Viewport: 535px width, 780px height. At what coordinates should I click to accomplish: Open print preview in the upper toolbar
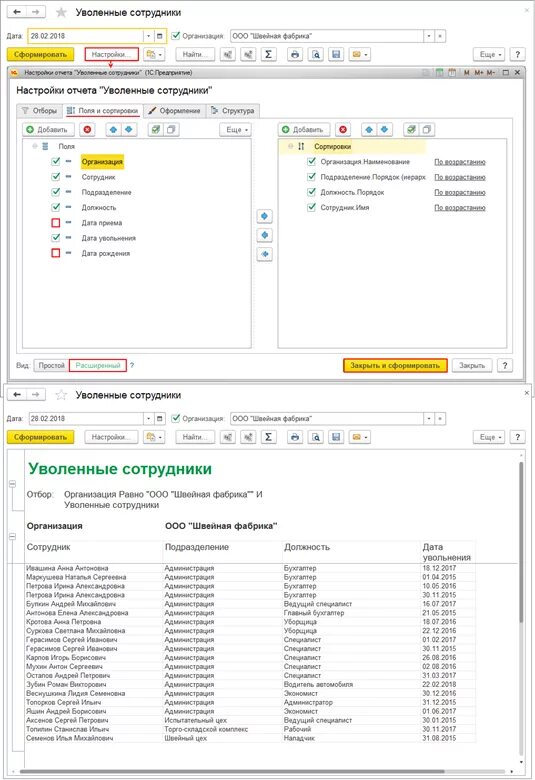(316, 55)
